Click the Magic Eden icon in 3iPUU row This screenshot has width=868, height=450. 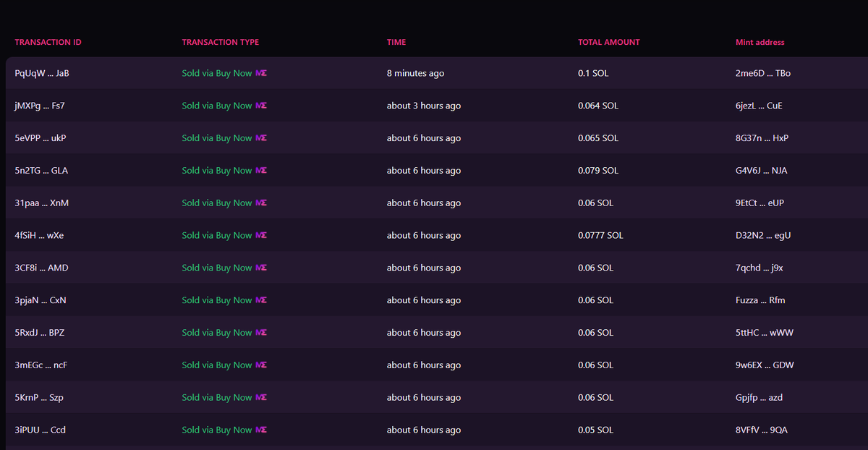tap(261, 430)
